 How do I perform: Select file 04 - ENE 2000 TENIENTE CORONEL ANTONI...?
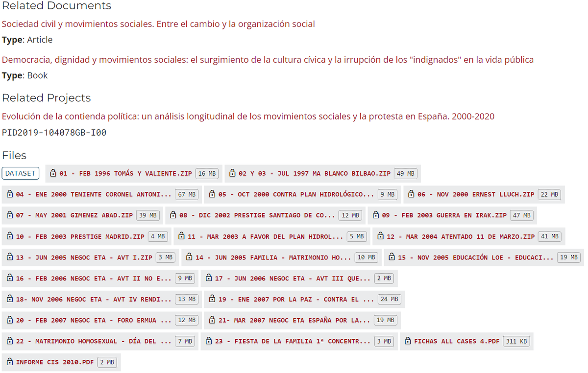[x=88, y=194]
